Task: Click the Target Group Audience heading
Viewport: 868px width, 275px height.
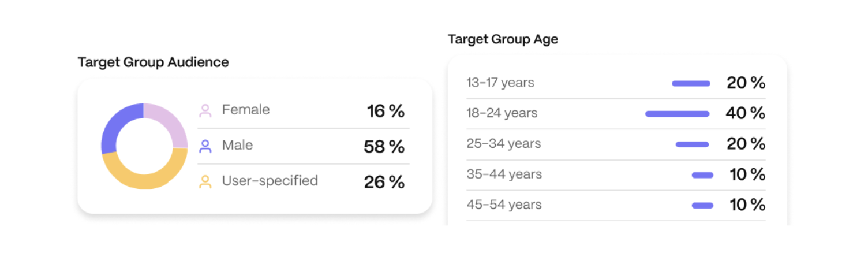Action: (153, 62)
